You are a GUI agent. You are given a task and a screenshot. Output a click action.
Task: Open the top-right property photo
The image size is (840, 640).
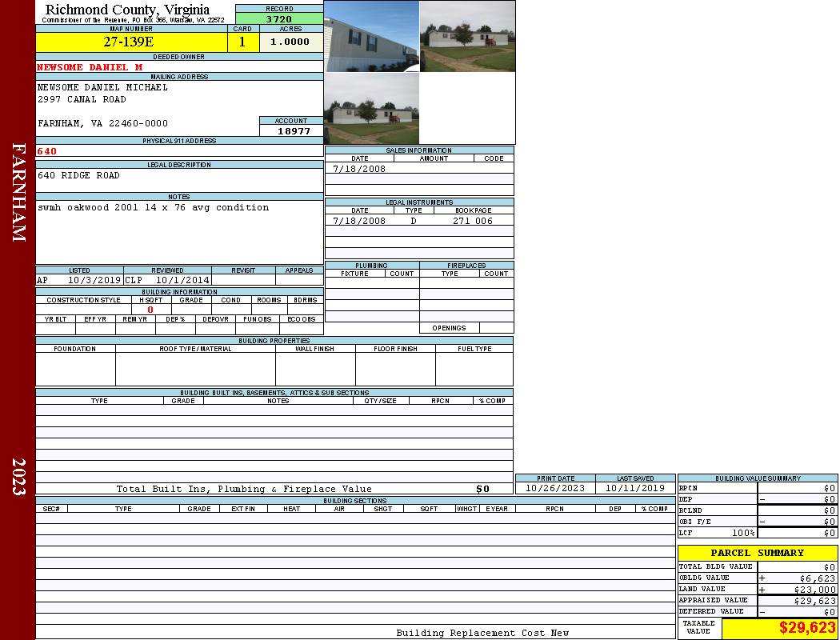click(468, 36)
